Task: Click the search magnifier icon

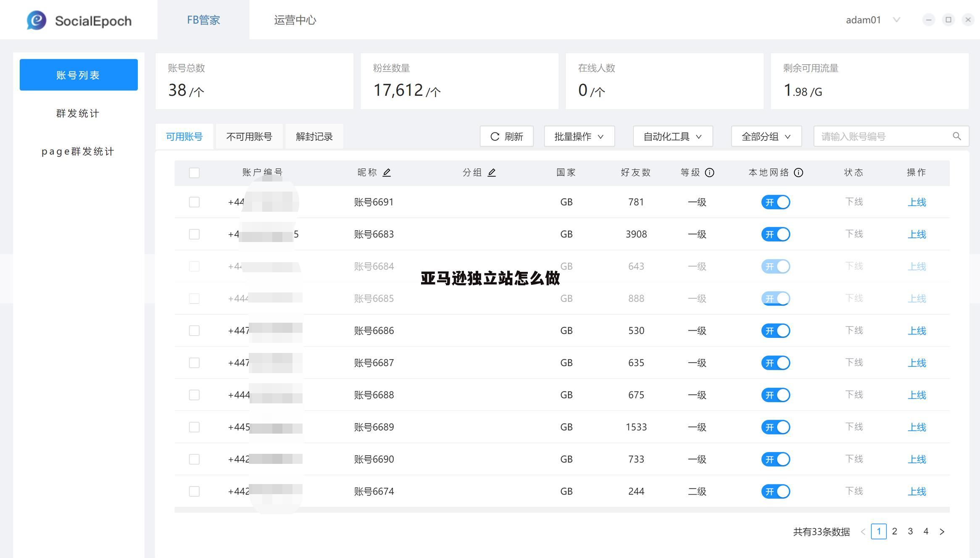Action: (x=957, y=136)
